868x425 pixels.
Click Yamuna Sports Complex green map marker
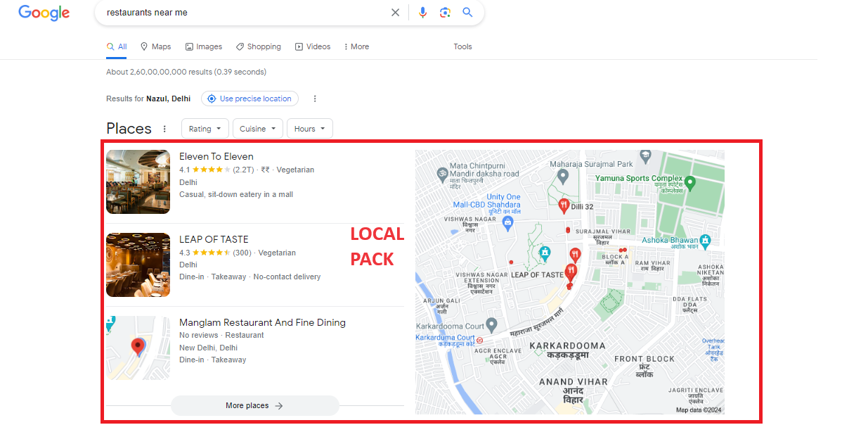pos(689,183)
